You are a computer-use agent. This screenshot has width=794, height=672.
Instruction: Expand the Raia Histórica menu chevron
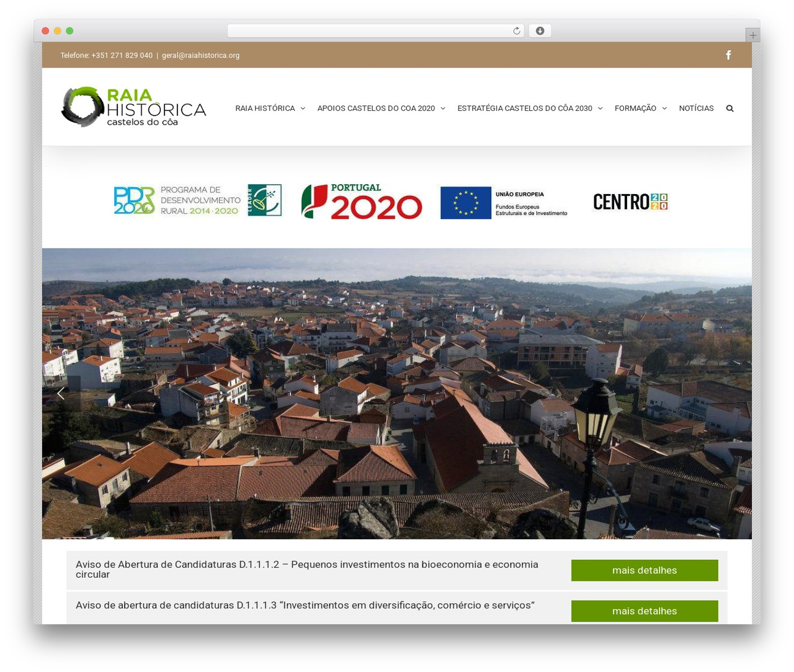pyautogui.click(x=303, y=108)
